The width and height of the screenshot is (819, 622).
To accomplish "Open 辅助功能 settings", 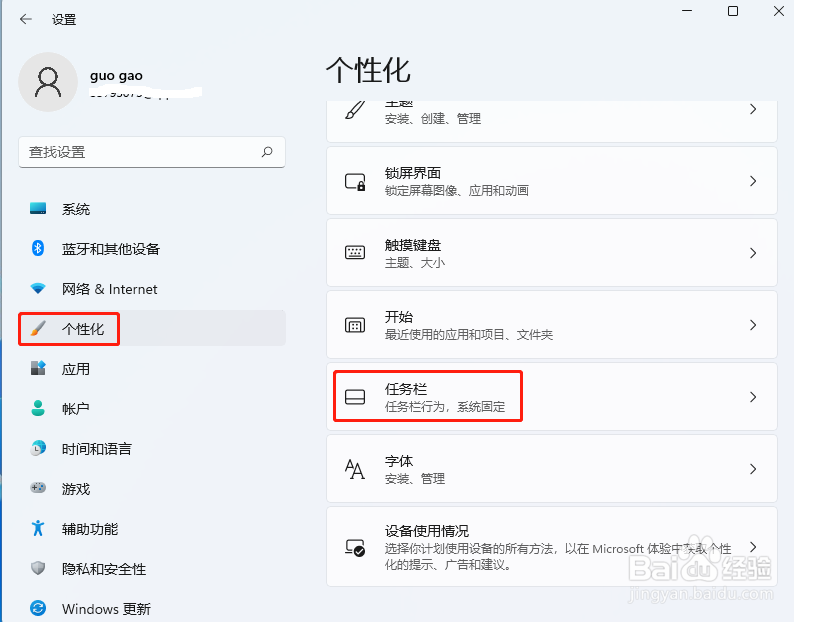I will [x=77, y=529].
